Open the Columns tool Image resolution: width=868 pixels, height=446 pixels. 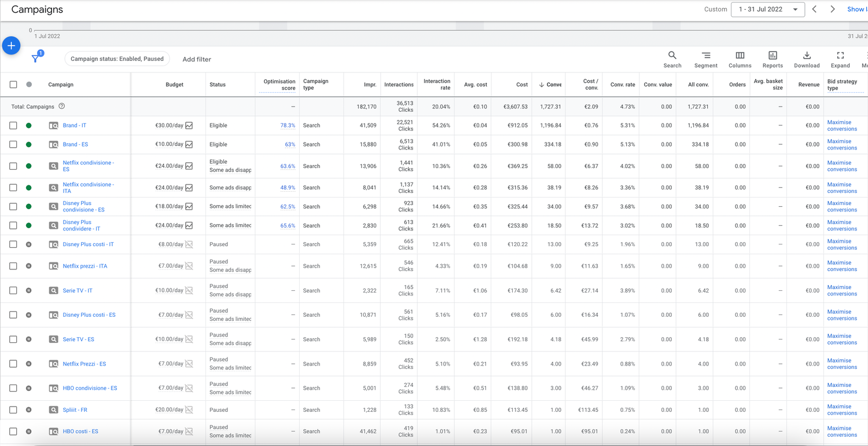[x=740, y=59]
